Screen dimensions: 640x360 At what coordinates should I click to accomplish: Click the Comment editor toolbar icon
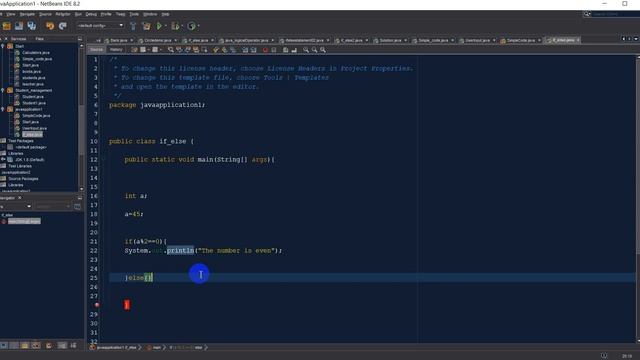point(286,50)
